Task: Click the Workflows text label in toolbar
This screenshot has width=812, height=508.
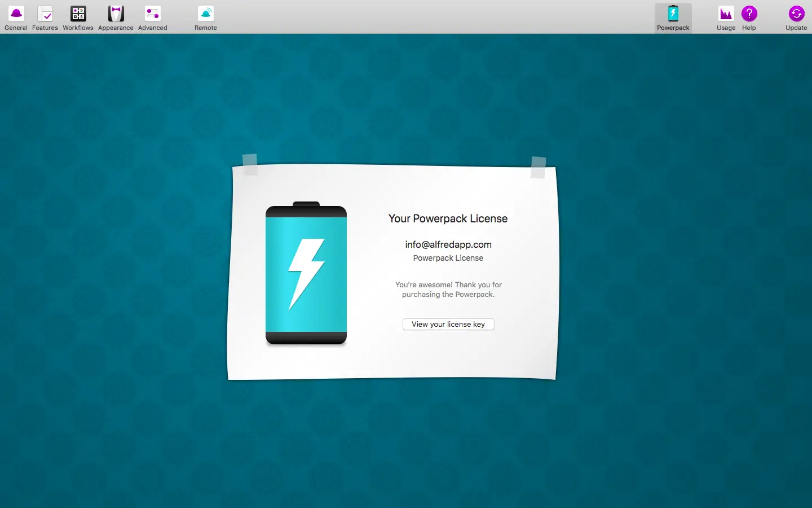Action: 78,28
